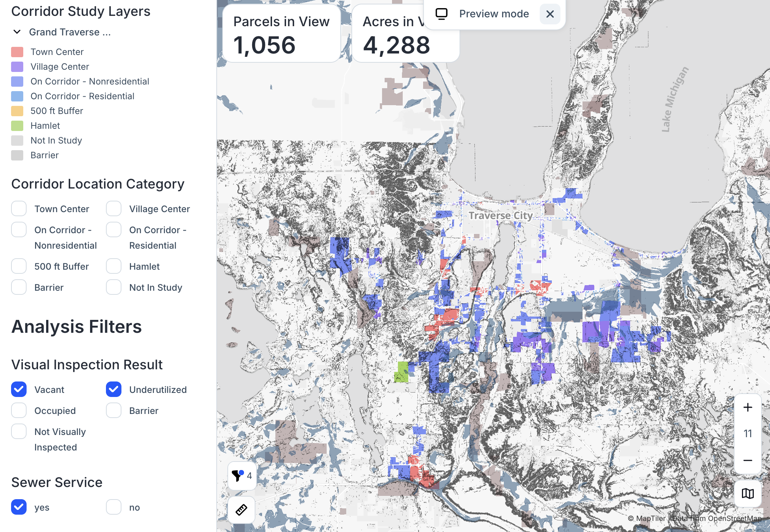Toggle the Underutilized filter off
The image size is (770, 532).
pos(114,389)
